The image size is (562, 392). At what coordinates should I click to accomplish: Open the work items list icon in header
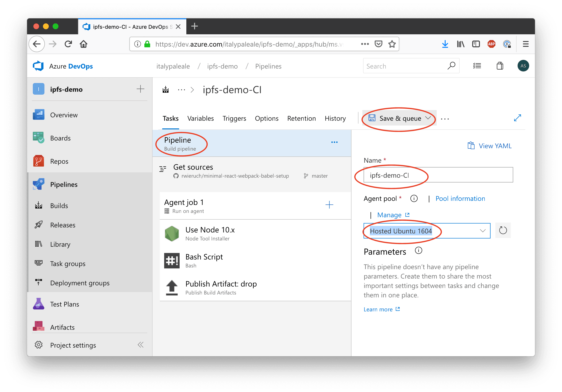(x=477, y=66)
